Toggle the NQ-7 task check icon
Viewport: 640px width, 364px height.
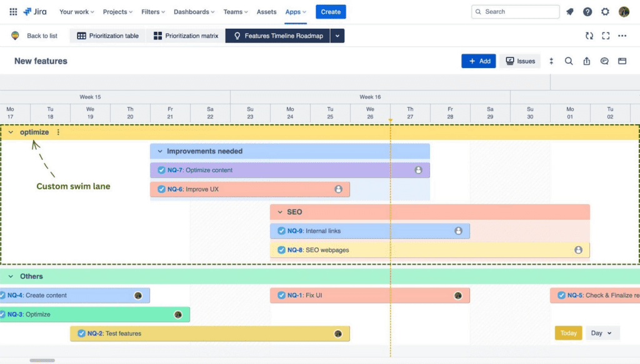pyautogui.click(x=161, y=170)
